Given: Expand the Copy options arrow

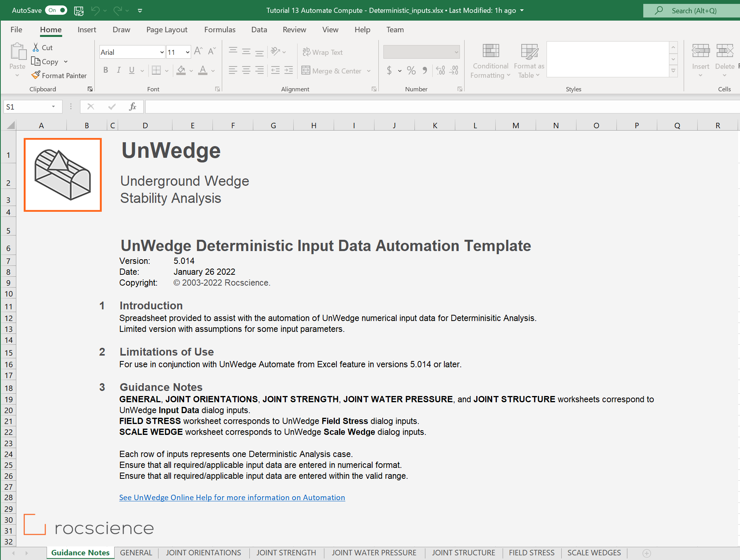Looking at the screenshot, I should click(x=66, y=62).
